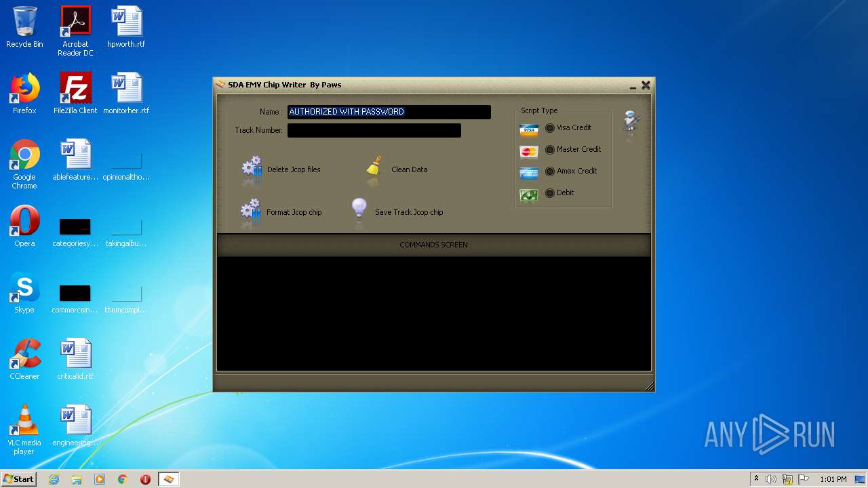Select the Firefox desktop shortcut
868x488 pixels.
[x=24, y=94]
